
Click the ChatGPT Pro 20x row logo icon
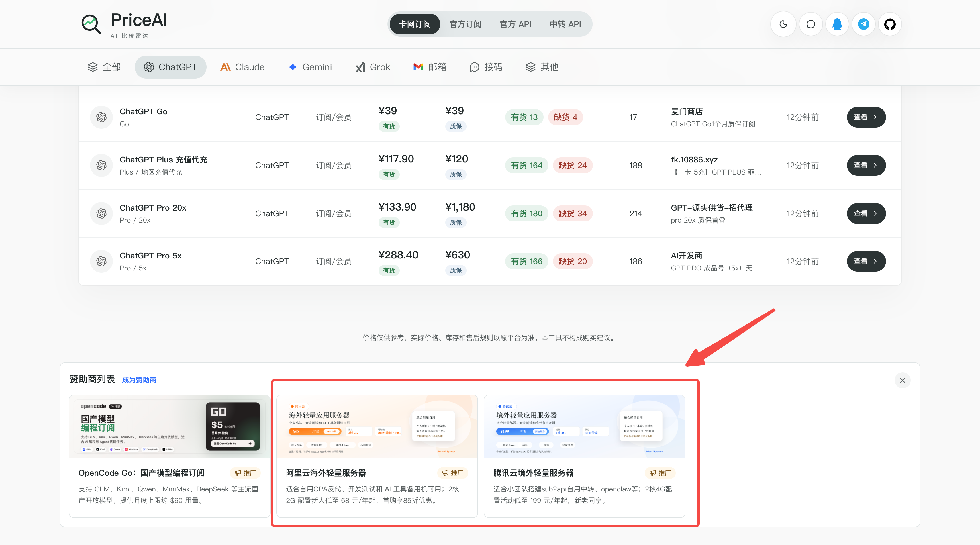click(101, 213)
